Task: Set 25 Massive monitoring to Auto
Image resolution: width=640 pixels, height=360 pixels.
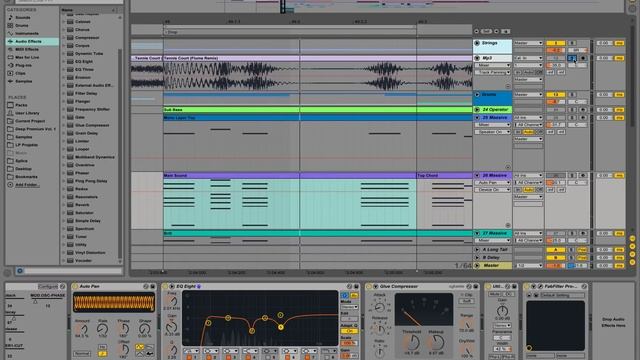Action: [528, 132]
